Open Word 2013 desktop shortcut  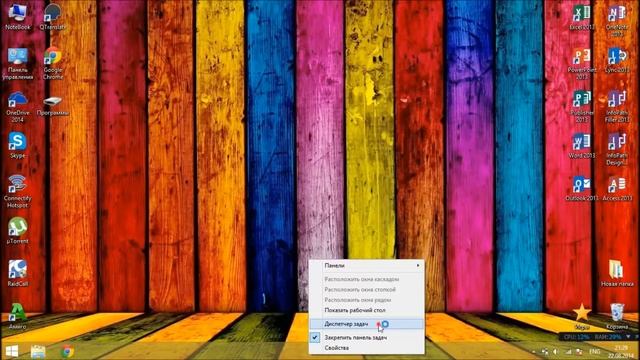[x=582, y=146]
